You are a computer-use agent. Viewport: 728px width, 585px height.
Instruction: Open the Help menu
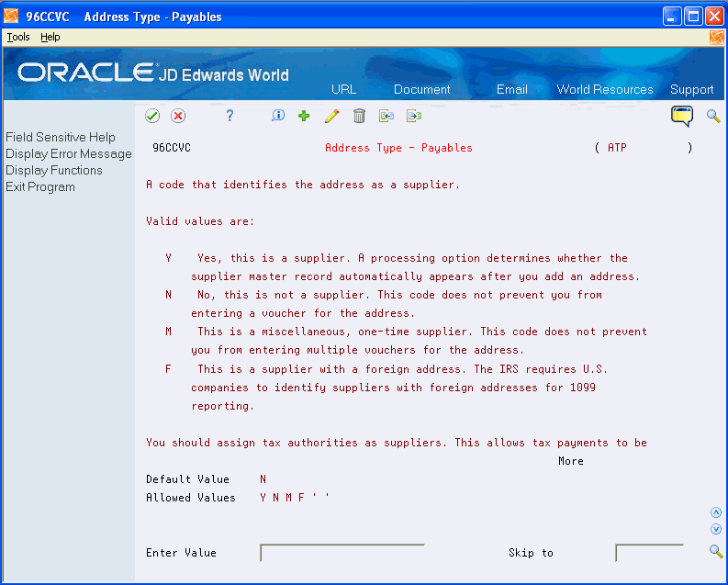[x=50, y=37]
